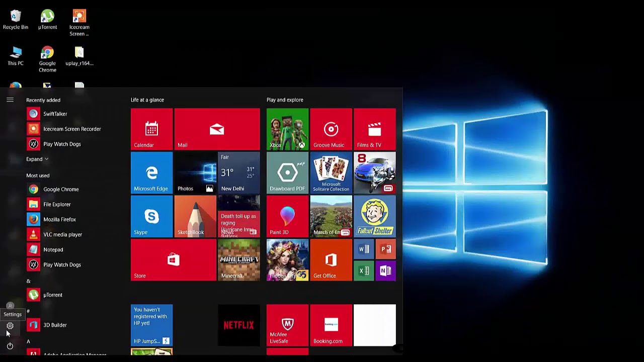The width and height of the screenshot is (644, 362).
Task: Launch the Fallout Shelter tile
Action: 374,216
